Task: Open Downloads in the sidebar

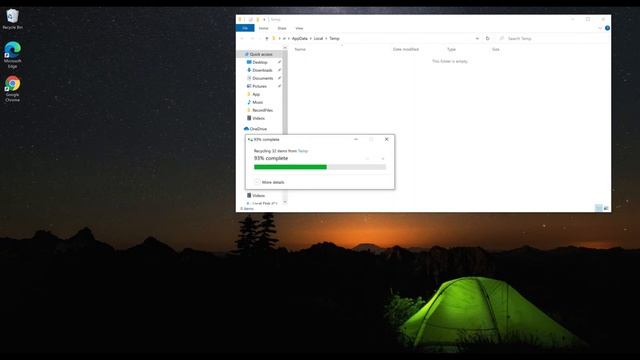Action: click(x=262, y=70)
